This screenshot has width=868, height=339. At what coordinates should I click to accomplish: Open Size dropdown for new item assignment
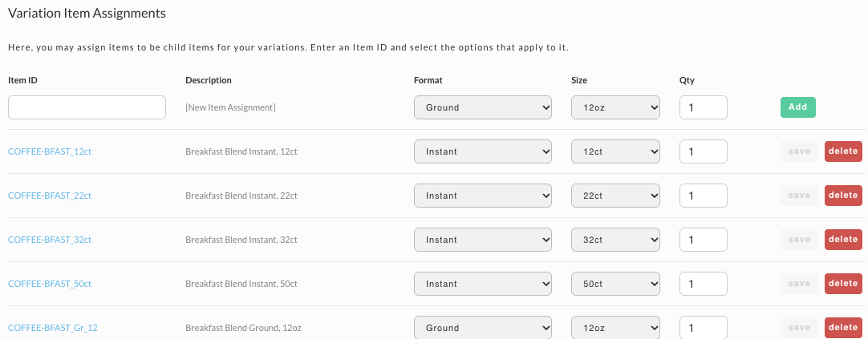pos(615,107)
